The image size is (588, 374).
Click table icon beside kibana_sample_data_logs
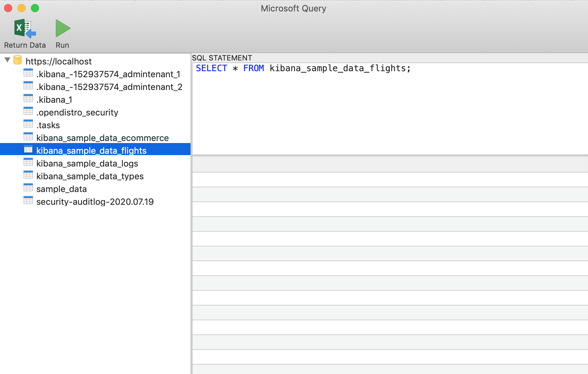coord(28,162)
